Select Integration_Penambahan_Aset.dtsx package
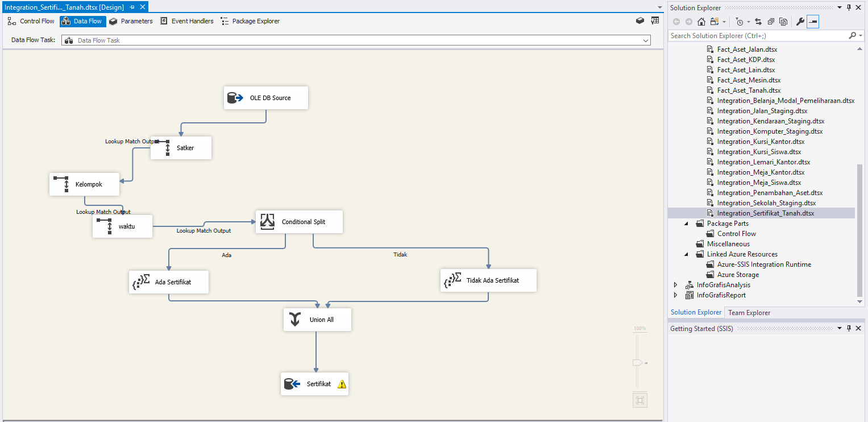The height and width of the screenshot is (422, 868). (x=770, y=193)
